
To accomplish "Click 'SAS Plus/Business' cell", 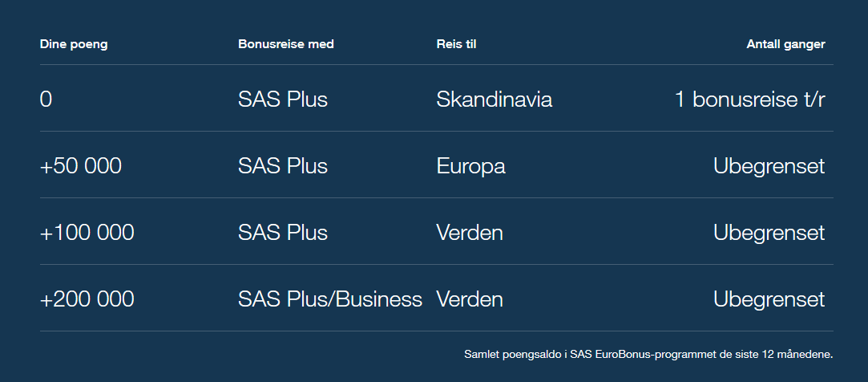I will 330,300.
